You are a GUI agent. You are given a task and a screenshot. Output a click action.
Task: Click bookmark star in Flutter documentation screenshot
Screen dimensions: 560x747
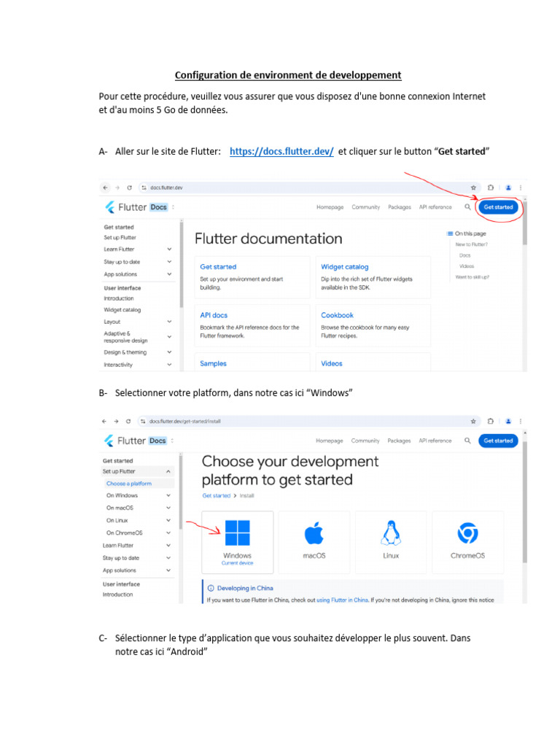(473, 187)
